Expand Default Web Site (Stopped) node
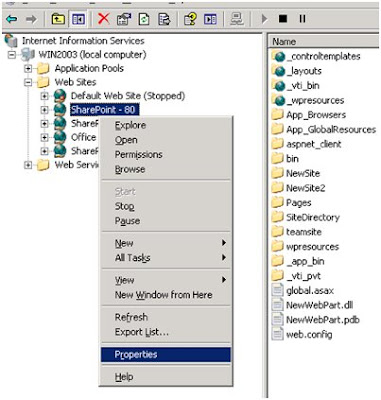Screen dimensions: 381x400 (x=44, y=96)
